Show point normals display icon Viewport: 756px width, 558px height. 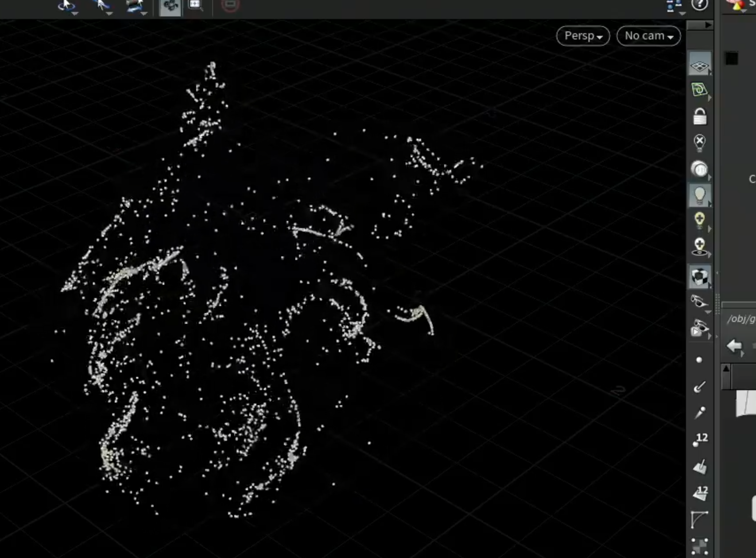pyautogui.click(x=699, y=387)
